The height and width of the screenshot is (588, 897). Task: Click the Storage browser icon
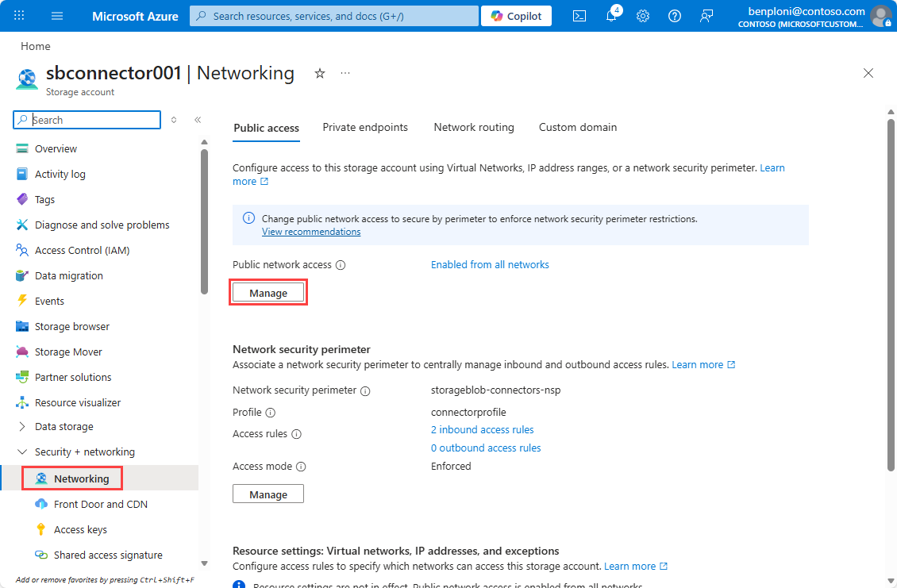pyautogui.click(x=22, y=326)
